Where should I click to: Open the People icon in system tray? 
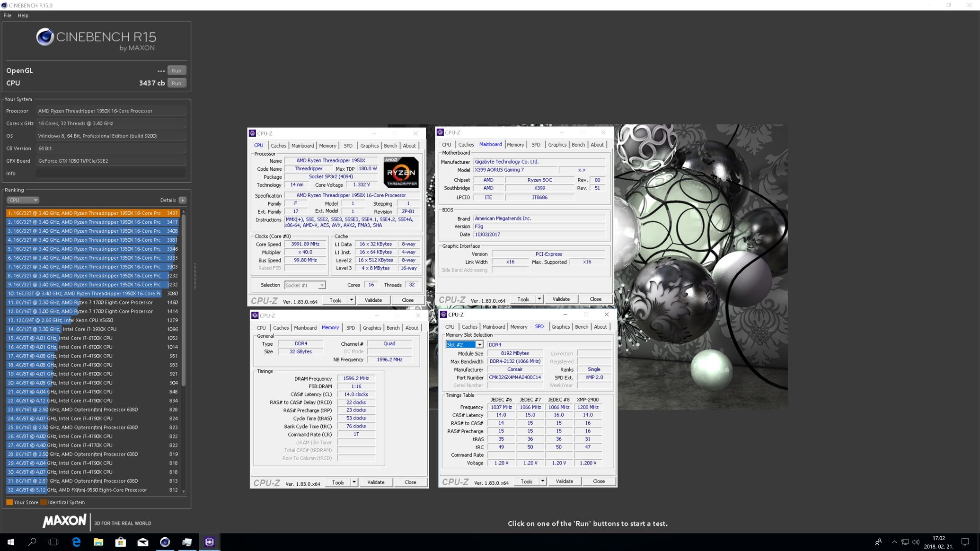[x=878, y=542]
